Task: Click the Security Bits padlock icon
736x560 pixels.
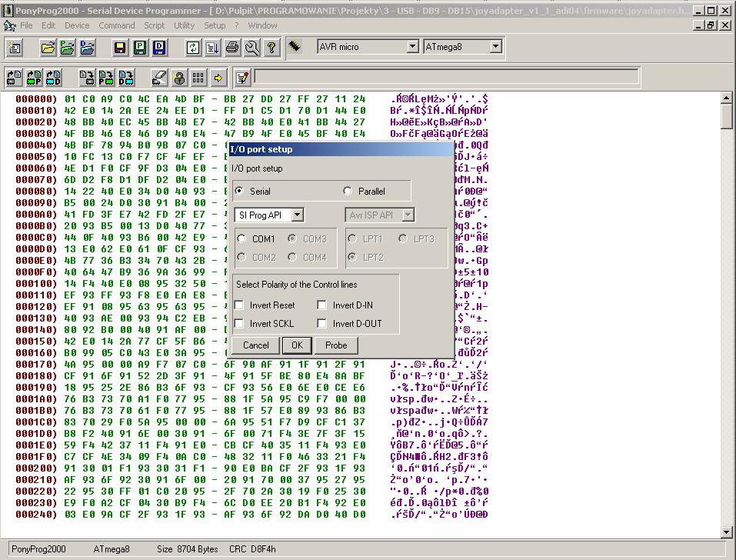Action: 179,78
